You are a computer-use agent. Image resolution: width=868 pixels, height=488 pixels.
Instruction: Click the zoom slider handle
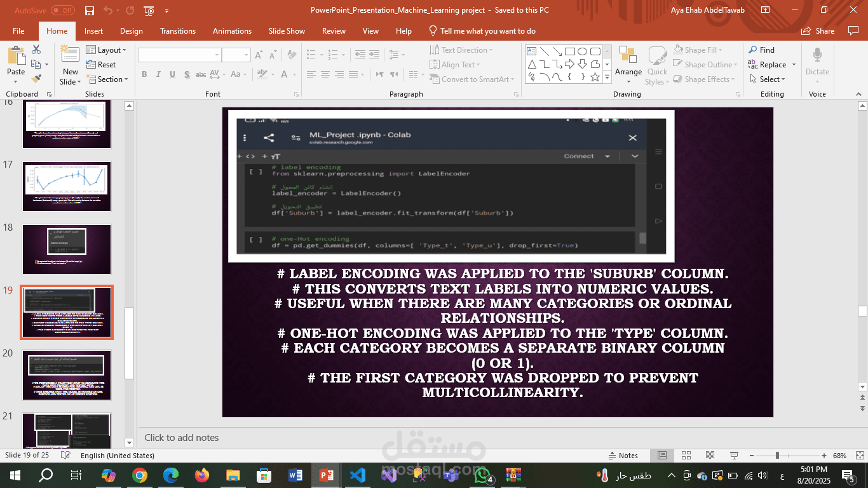(x=777, y=456)
